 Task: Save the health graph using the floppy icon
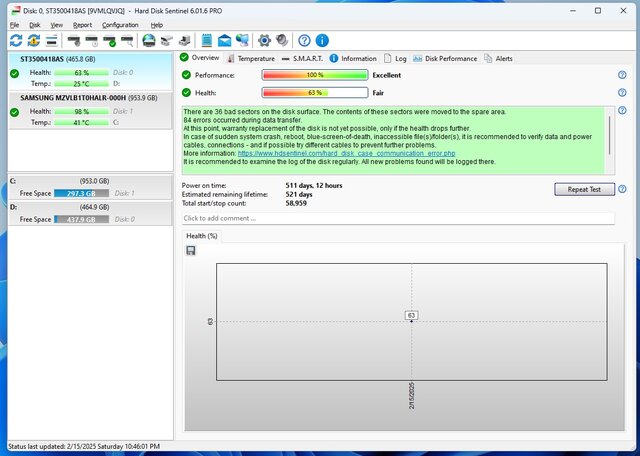tap(191, 250)
